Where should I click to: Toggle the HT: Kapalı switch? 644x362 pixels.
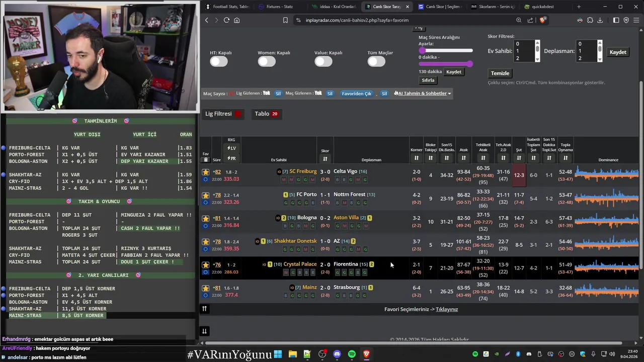(219, 61)
